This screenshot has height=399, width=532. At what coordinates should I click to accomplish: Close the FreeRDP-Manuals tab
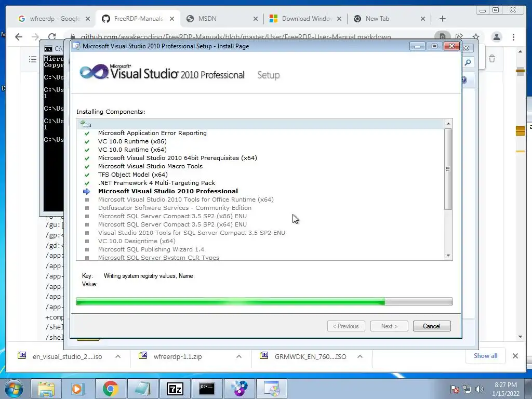pos(172,19)
